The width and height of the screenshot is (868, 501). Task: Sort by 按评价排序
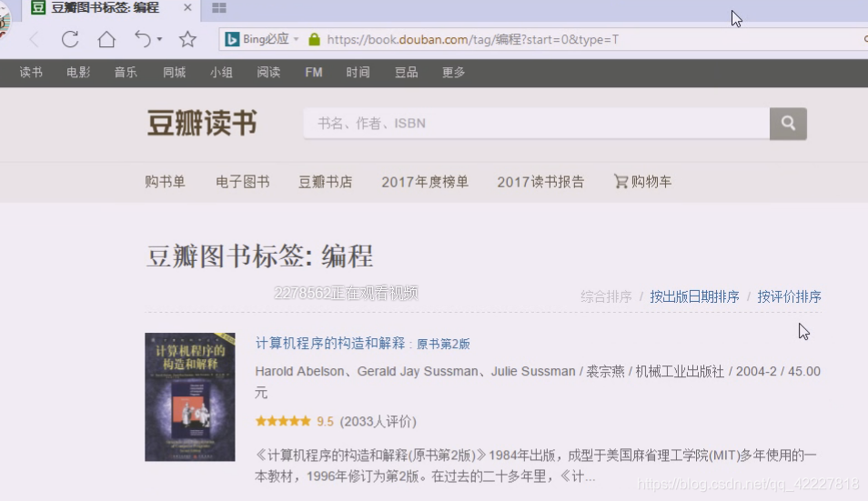[x=790, y=297]
